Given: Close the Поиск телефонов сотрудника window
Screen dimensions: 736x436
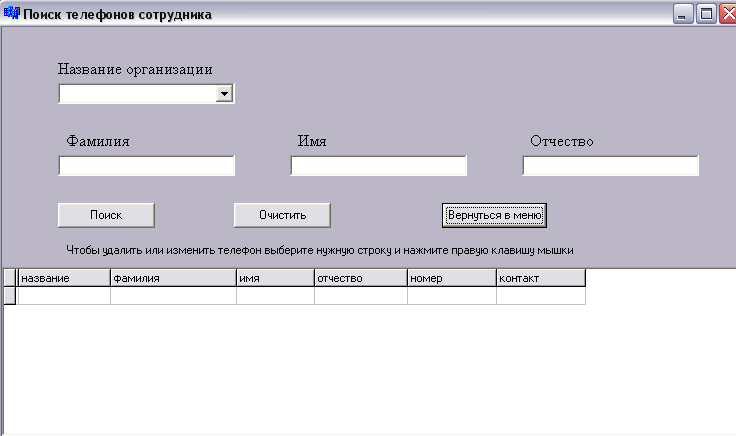Looking at the screenshot, I should click(728, 14).
